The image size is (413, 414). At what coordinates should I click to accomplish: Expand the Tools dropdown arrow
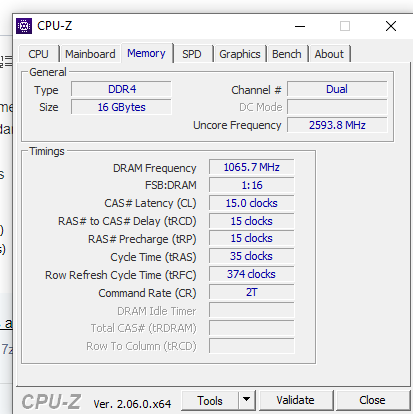click(247, 399)
